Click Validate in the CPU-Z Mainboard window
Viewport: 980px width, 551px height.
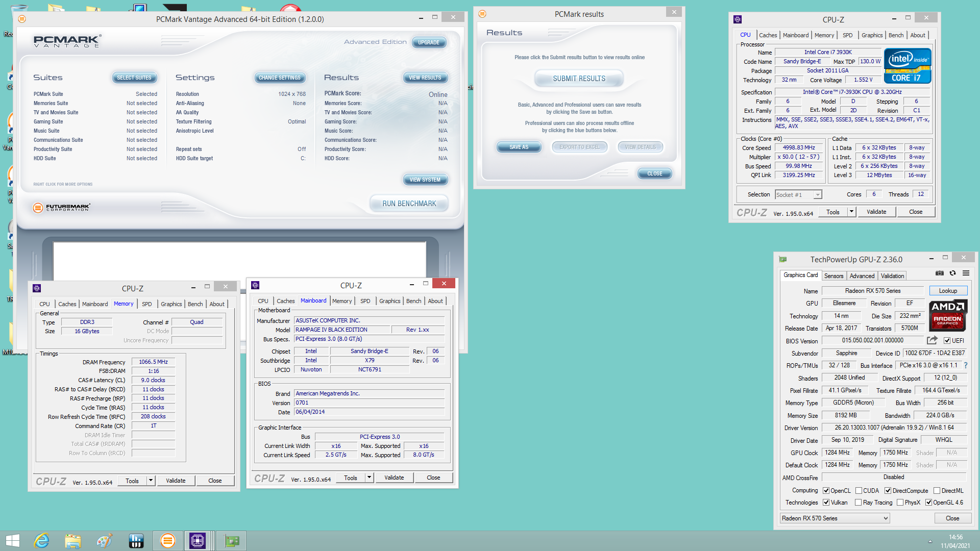[394, 478]
